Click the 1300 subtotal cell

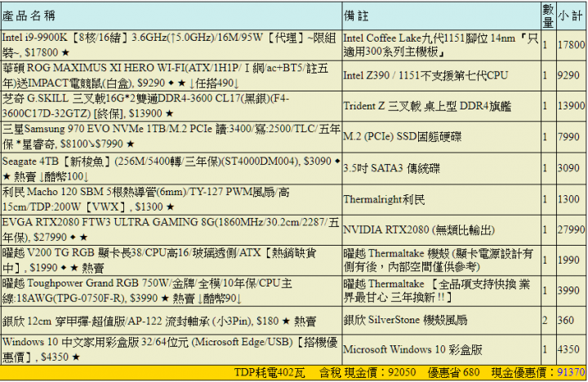coord(571,199)
